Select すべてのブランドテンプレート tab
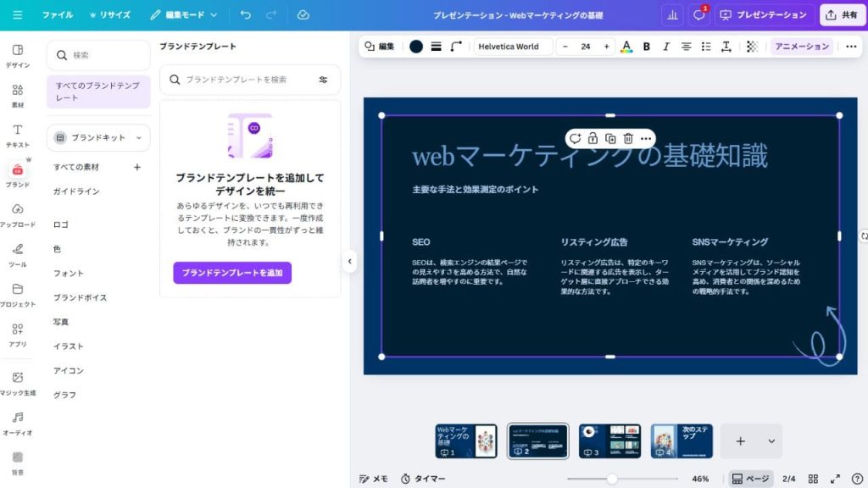Screen dimensions: 868x488 98,91
